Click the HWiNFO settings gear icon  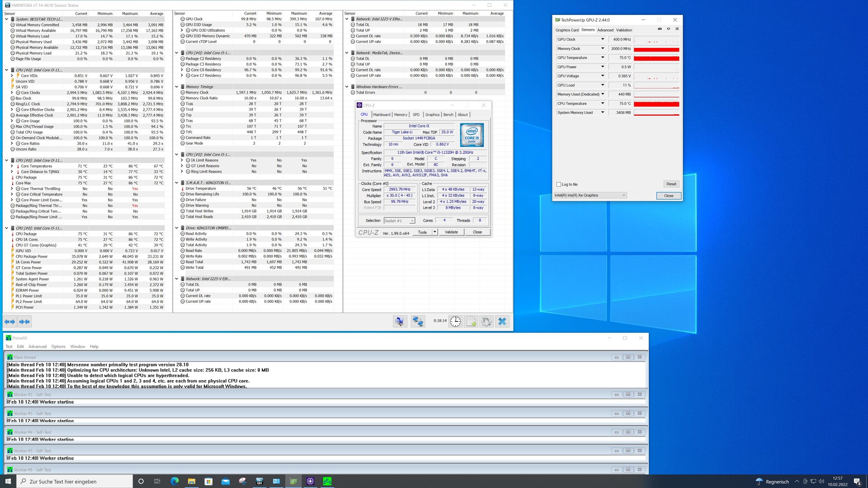point(486,321)
